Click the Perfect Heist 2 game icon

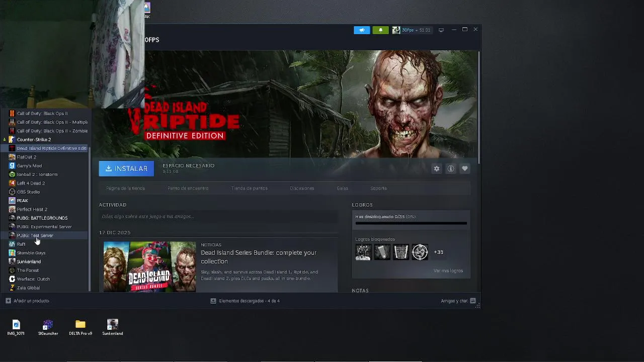coord(12,209)
